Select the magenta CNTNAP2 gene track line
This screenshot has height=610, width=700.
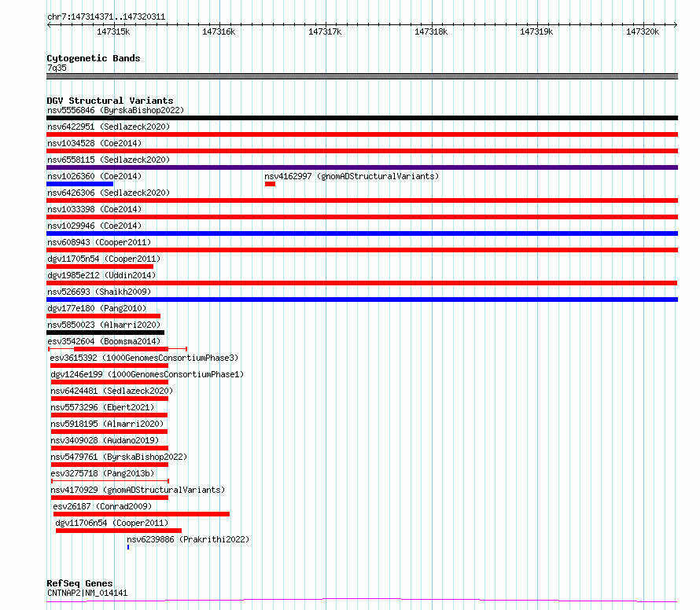click(x=362, y=601)
